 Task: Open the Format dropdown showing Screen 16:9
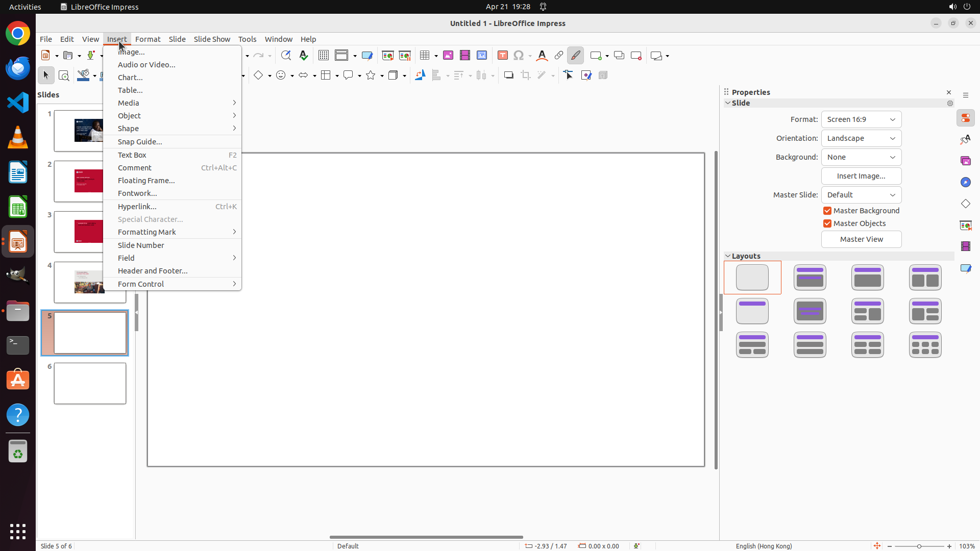(861, 119)
